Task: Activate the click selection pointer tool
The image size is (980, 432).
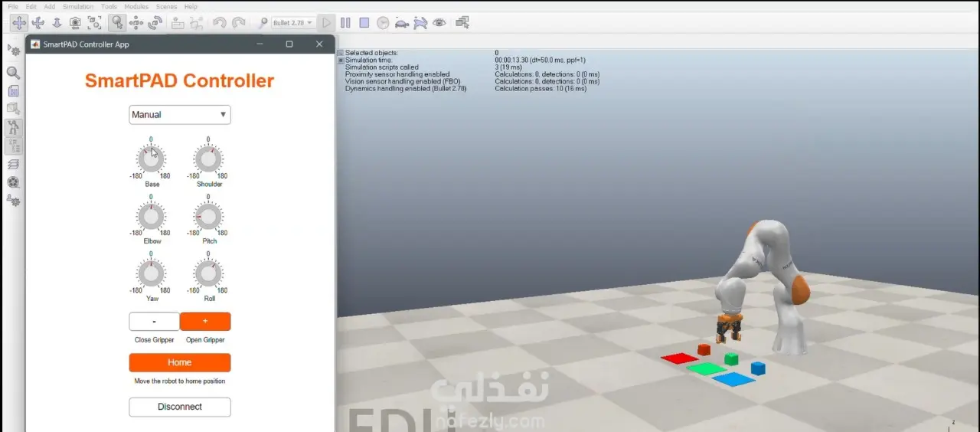Action: [x=117, y=23]
